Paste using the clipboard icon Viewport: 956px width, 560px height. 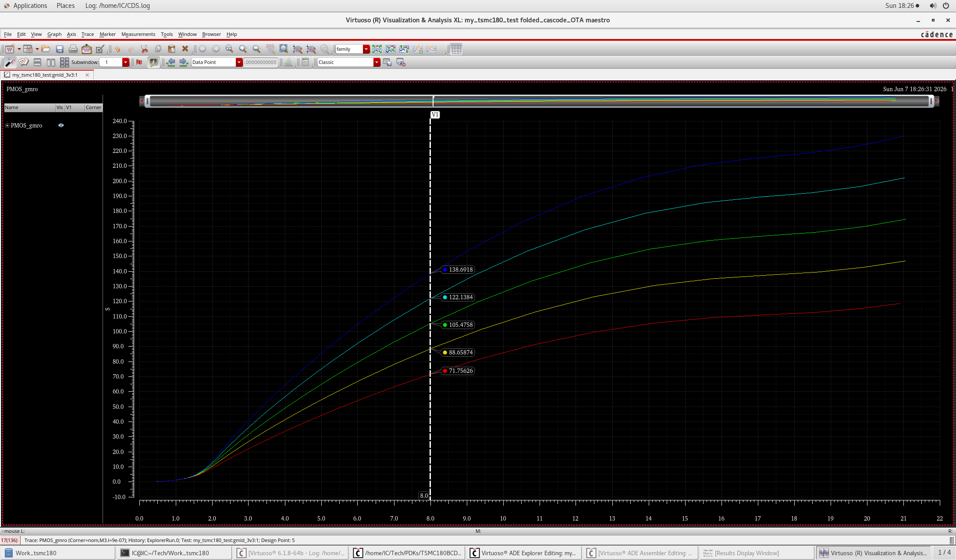point(171,49)
